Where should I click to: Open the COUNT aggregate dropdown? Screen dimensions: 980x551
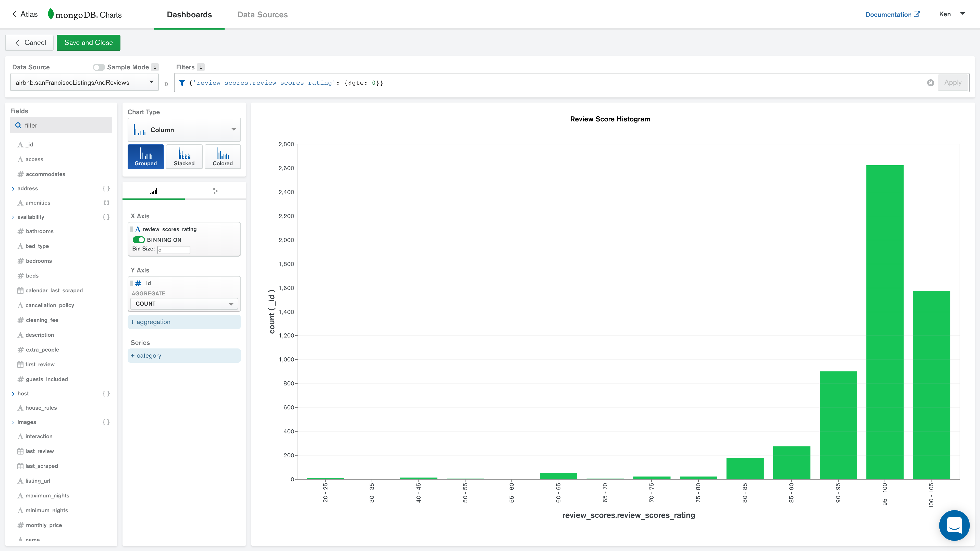coord(184,304)
